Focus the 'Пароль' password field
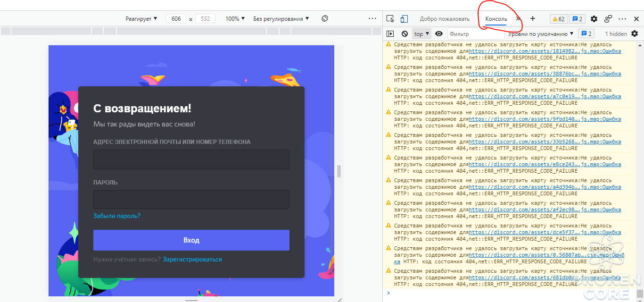644x302 pixels. click(191, 200)
